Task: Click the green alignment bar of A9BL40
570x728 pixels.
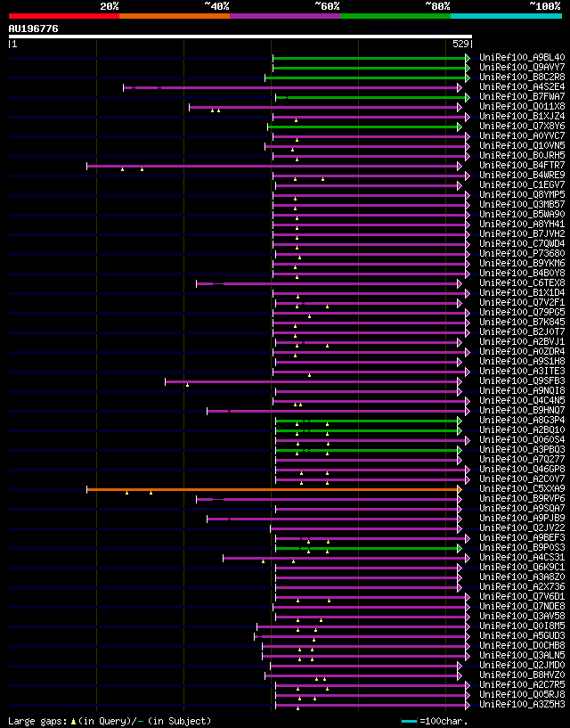Action: 370,58
